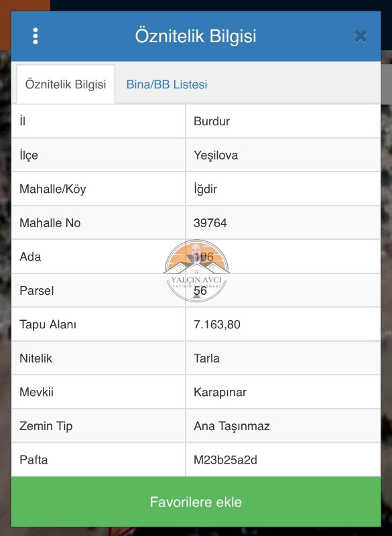392x536 pixels.
Task: Select the Pafta code M23b25a2d
Action: [225, 460]
